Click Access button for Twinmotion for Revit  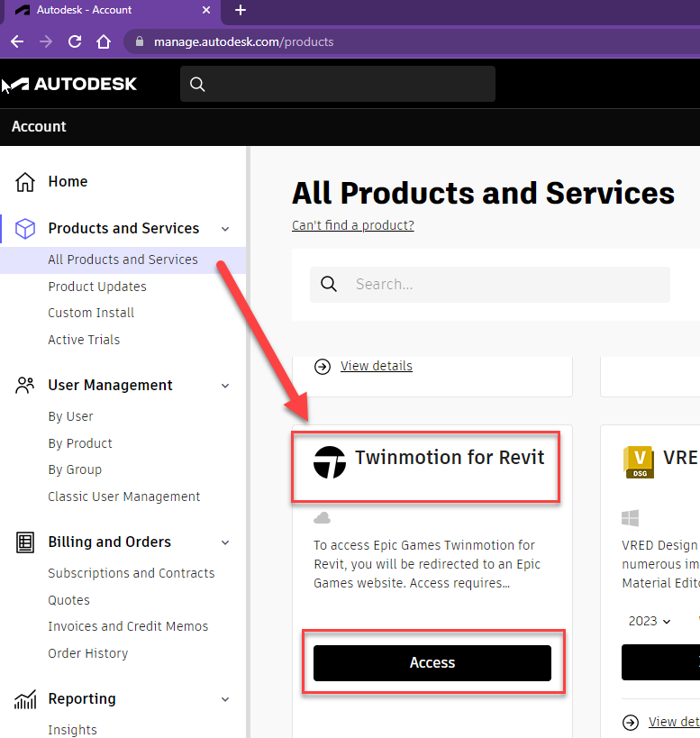point(432,662)
